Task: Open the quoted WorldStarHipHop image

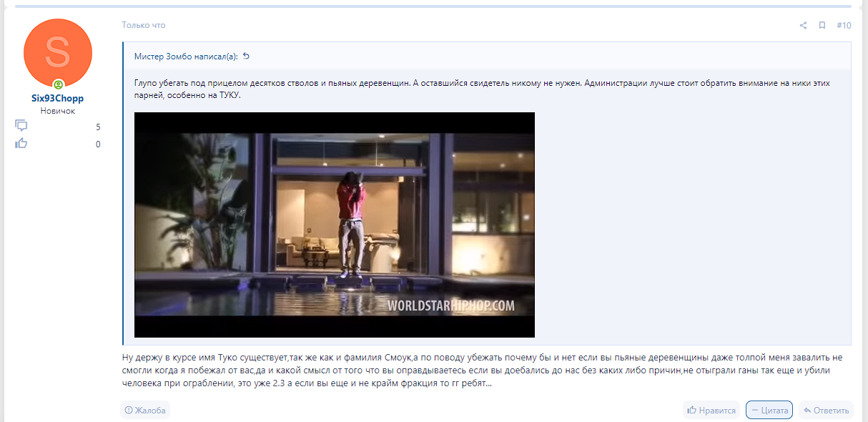Action: click(335, 225)
